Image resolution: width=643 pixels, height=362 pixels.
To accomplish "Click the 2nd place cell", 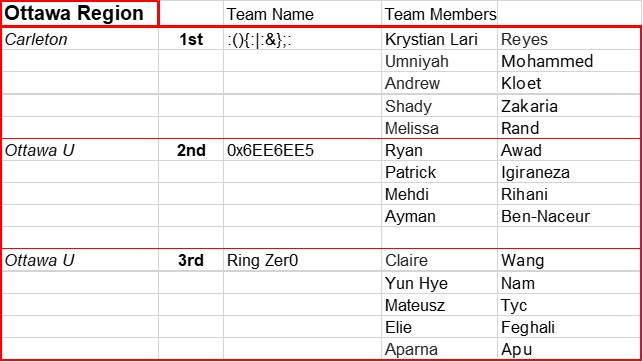I will click(191, 150).
